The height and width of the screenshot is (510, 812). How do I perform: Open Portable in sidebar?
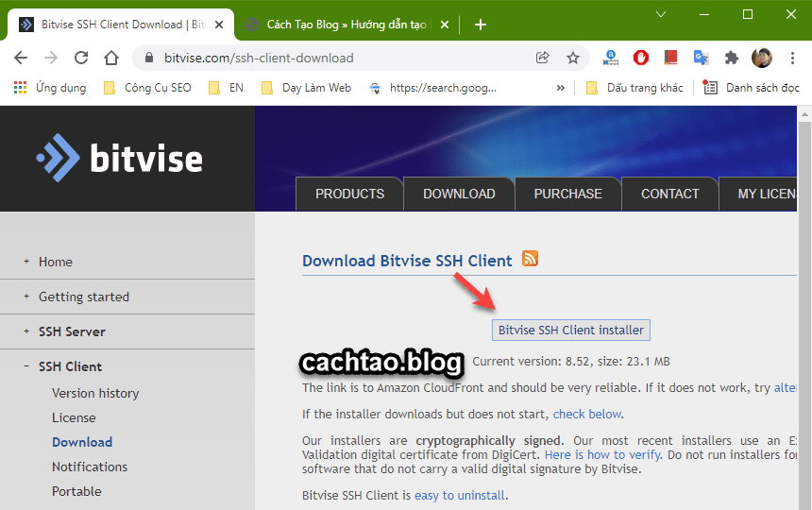point(76,491)
